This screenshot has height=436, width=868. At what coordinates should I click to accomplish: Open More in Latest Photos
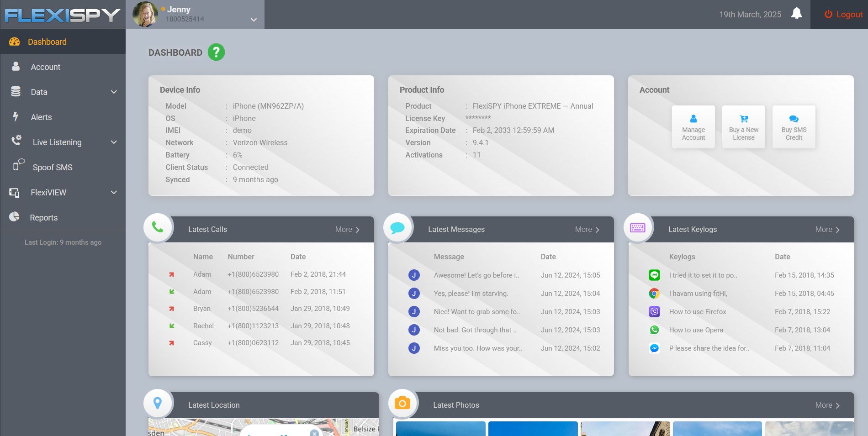[x=827, y=405]
